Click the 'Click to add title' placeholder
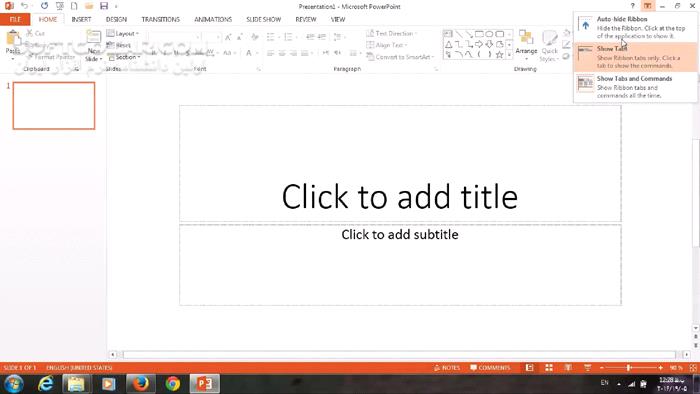Viewport: 700px width, 394px height. (x=400, y=163)
